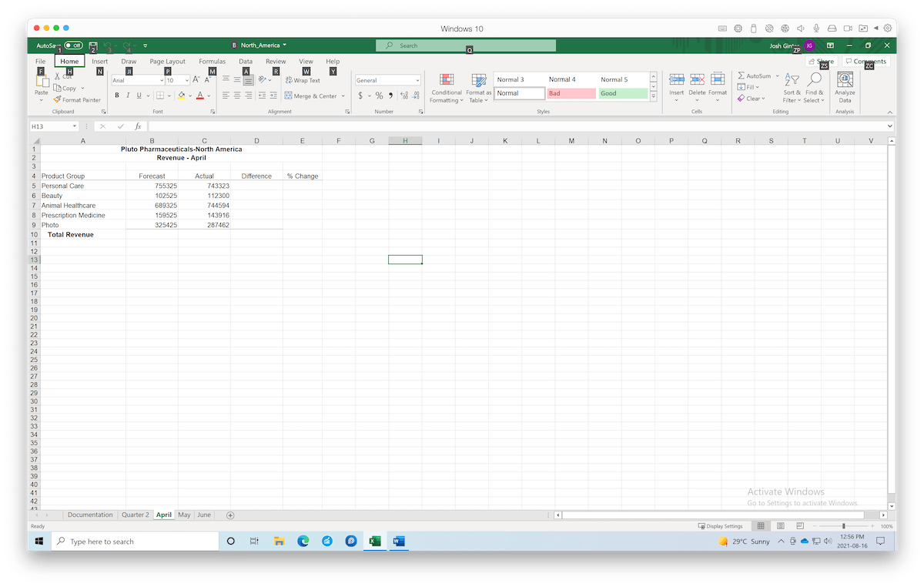The width and height of the screenshot is (924, 587).
Task: Save the workbook with the floppy disk icon
Action: coord(93,45)
